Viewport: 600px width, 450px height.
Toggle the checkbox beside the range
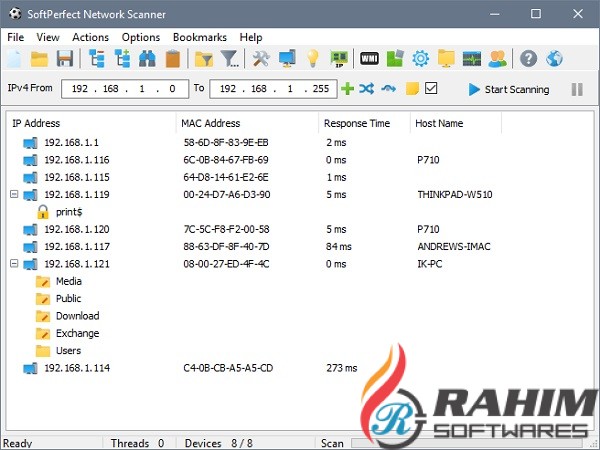(431, 88)
